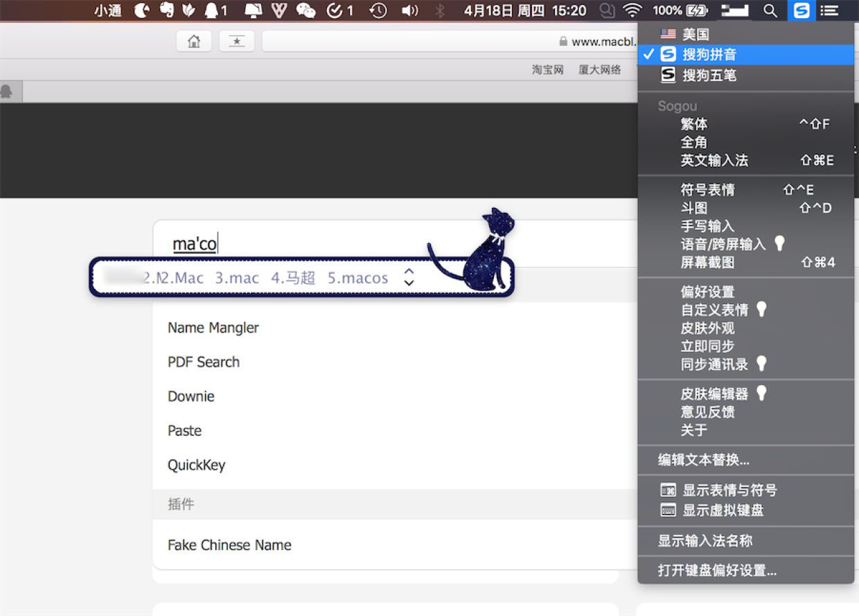Click the home button in browser toolbar
Screen dimensions: 859x616
[x=194, y=42]
